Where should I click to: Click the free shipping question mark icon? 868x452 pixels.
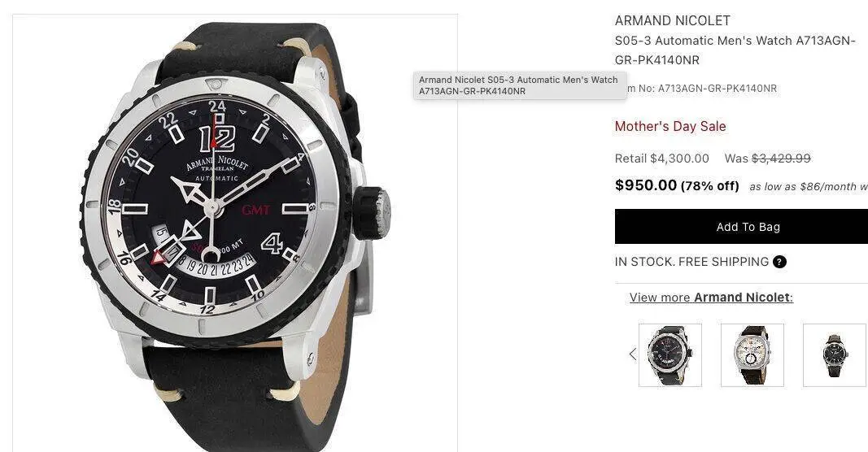pyautogui.click(x=779, y=263)
